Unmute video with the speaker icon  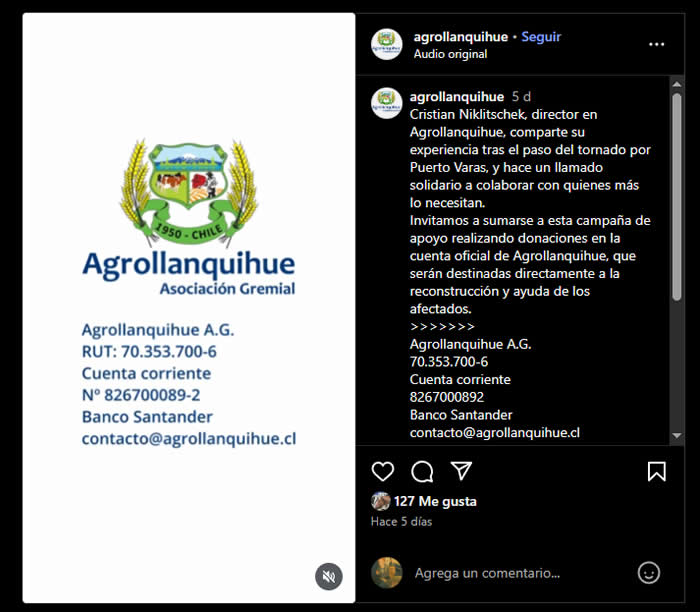click(x=329, y=576)
